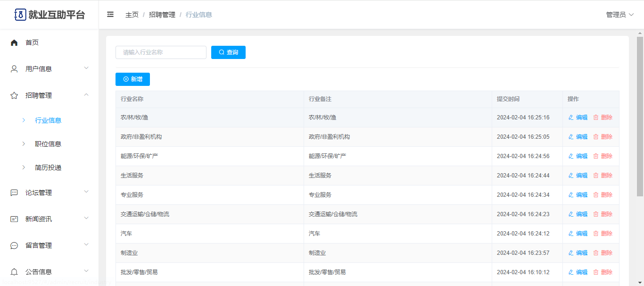Image resolution: width=644 pixels, height=286 pixels.
Task: Click the star icon beside 招聘管理
Action: click(x=14, y=95)
